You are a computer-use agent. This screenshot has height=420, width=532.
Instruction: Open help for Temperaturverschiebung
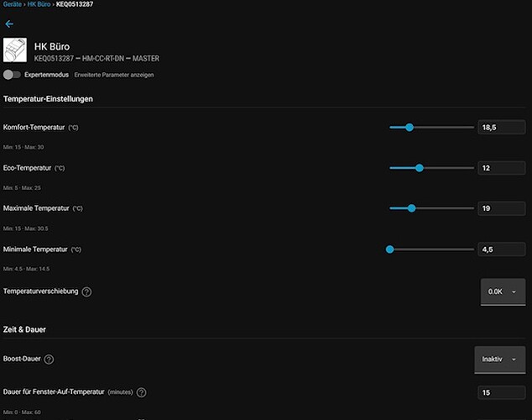coord(86,291)
